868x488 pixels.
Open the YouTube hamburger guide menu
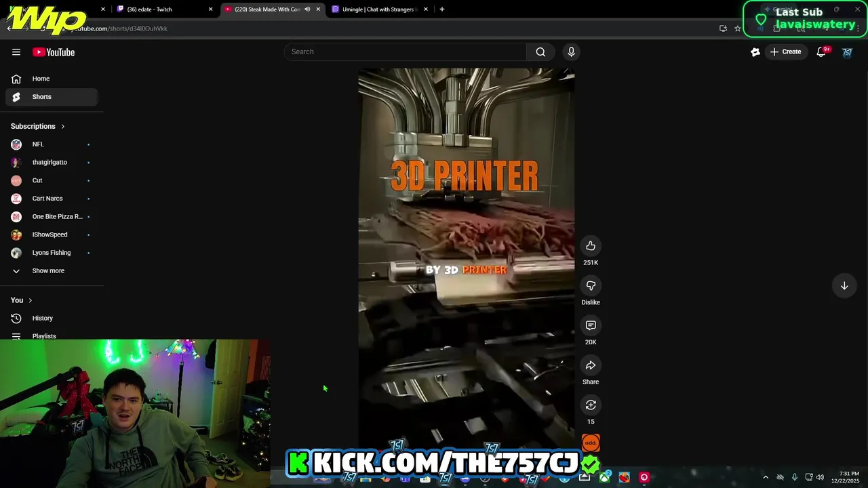tap(16, 52)
